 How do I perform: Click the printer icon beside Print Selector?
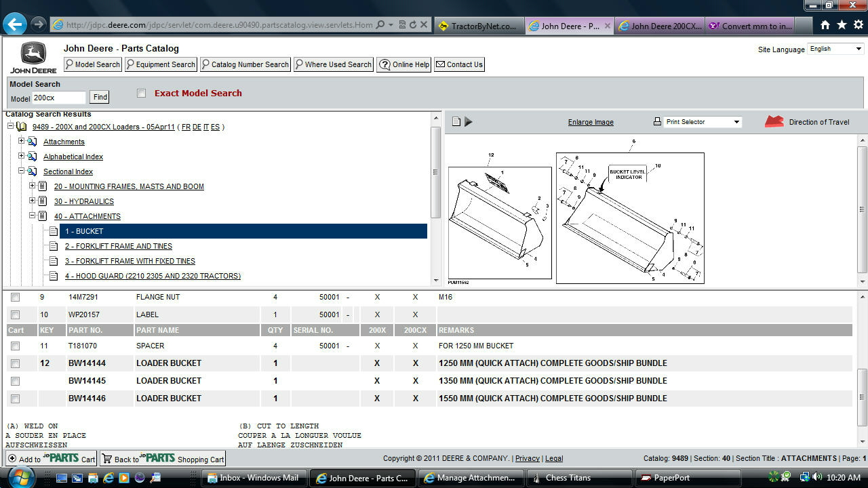point(657,121)
